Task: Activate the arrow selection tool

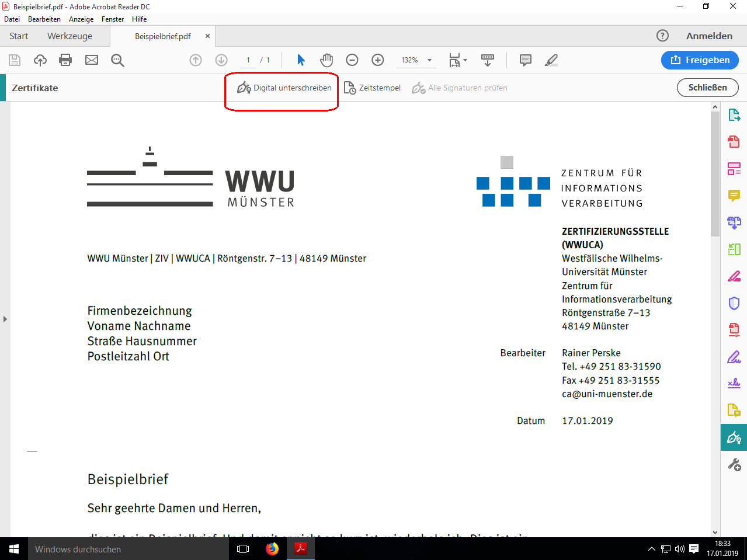Action: click(x=301, y=60)
